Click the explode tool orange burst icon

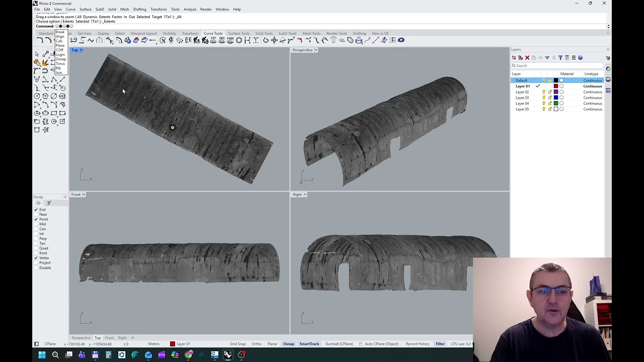[45, 63]
